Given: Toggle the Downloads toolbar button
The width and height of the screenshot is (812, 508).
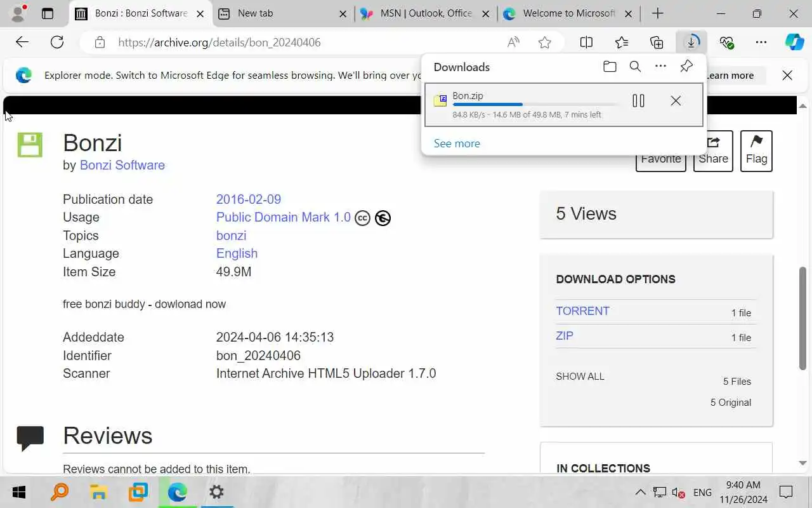Looking at the screenshot, I should click(x=691, y=43).
